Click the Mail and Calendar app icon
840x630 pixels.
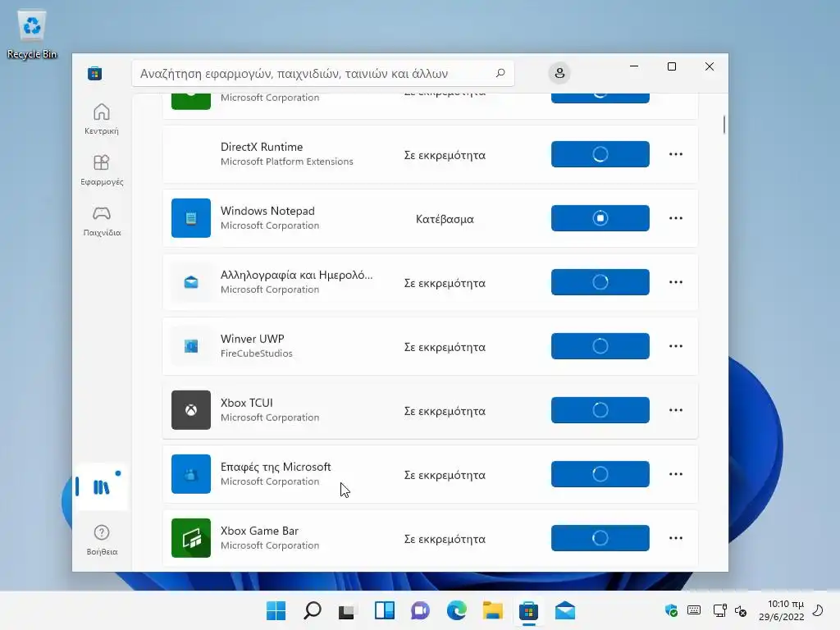tap(190, 282)
